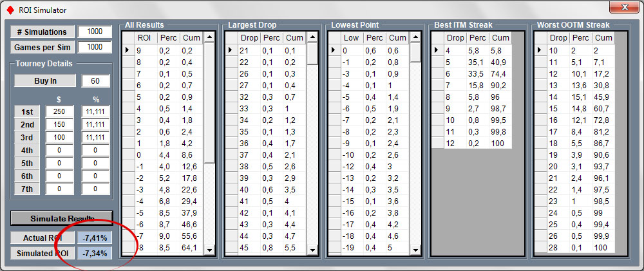Click scroll-up arrow in Lowest Point table
Viewport: 644px width, 271px height.
[415, 38]
